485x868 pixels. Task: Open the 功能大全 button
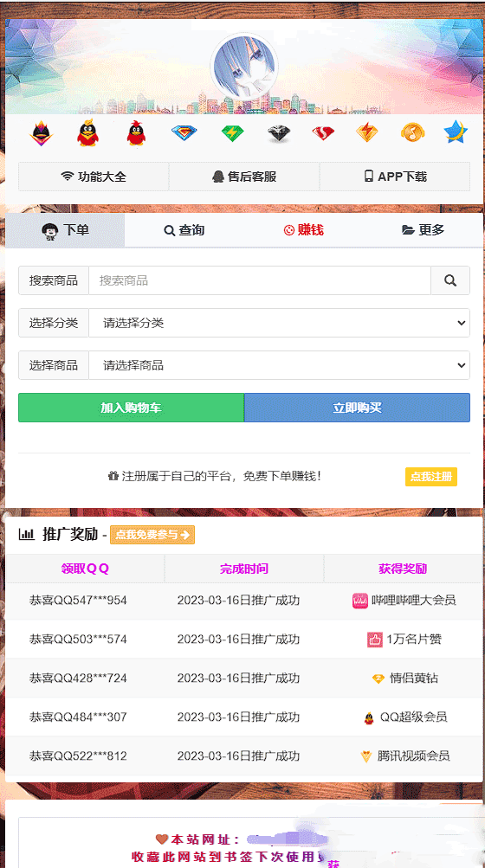(94, 177)
